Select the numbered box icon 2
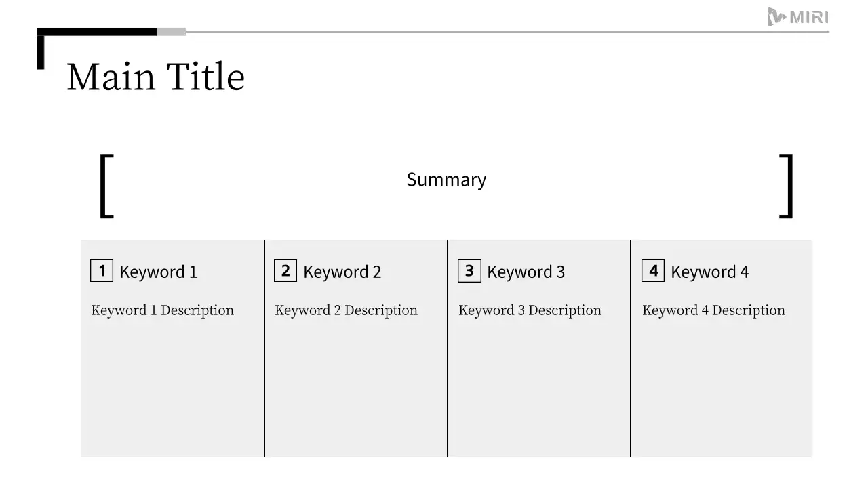The width and height of the screenshot is (868, 488). (x=285, y=271)
